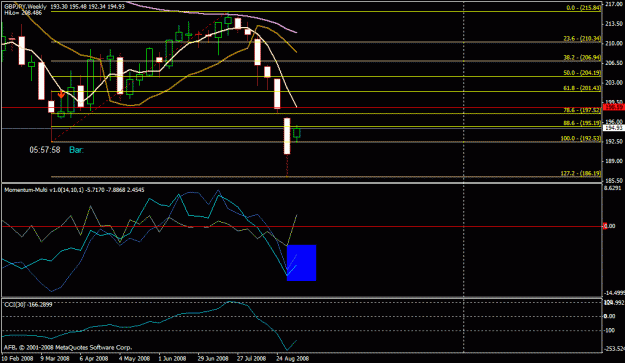Click the -100 level on CCI scale
625x363 pixels.
click(x=610, y=331)
